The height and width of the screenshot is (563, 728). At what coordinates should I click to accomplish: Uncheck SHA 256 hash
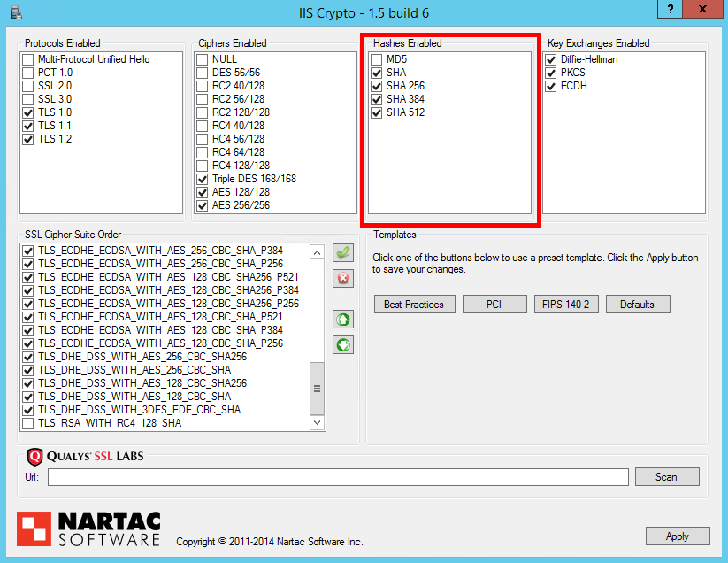[377, 86]
